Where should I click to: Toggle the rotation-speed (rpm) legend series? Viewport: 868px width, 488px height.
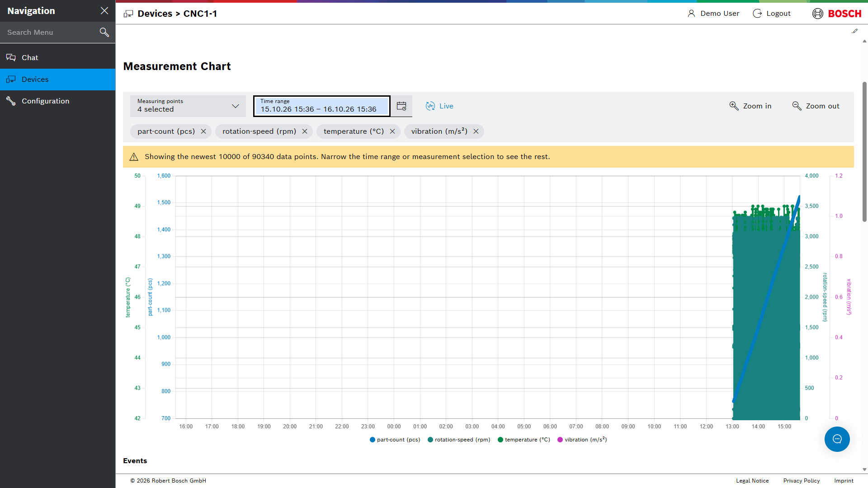click(x=459, y=440)
